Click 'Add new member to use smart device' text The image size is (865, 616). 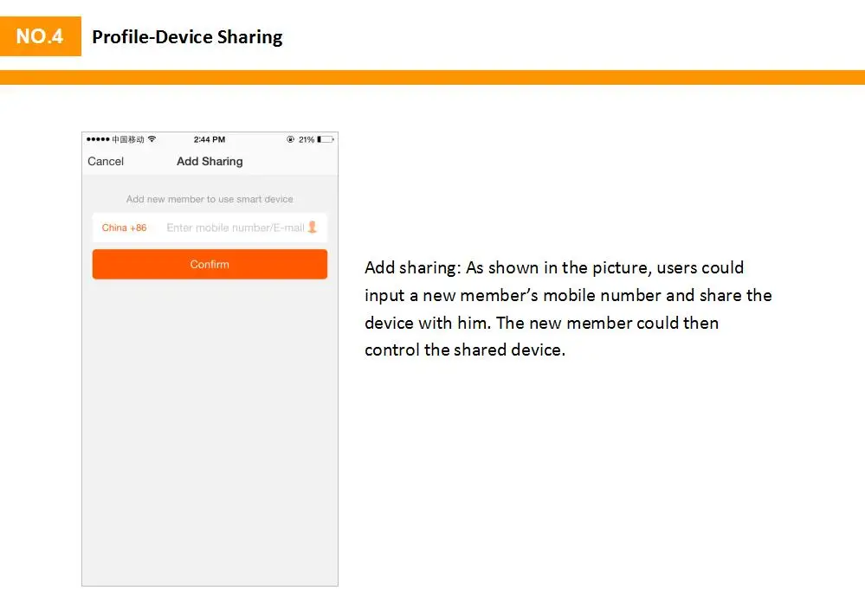210,199
